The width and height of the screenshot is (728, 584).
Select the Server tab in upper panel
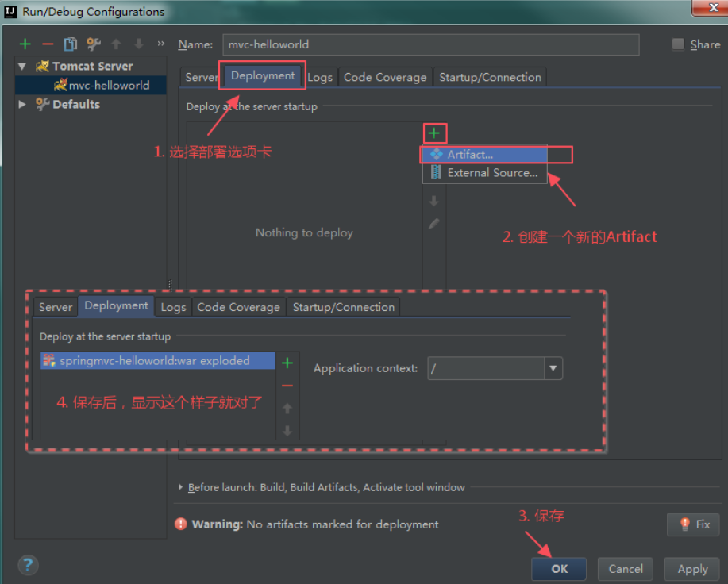(201, 77)
